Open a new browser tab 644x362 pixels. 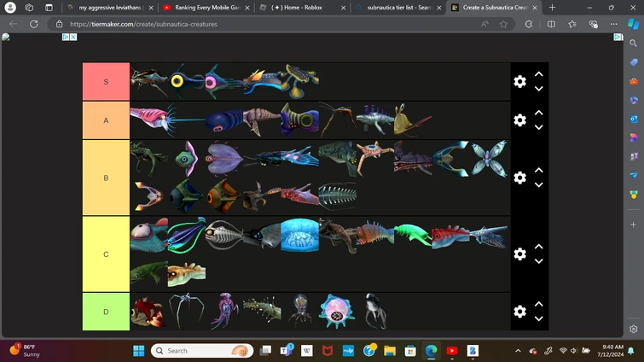(552, 8)
